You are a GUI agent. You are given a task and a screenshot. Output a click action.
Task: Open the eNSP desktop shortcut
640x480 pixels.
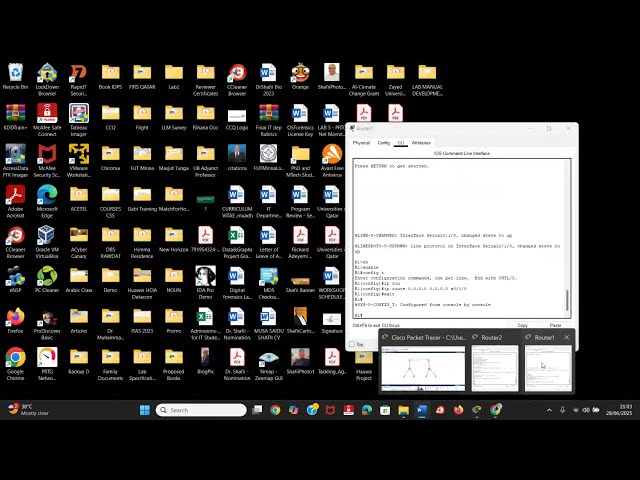coord(15,280)
